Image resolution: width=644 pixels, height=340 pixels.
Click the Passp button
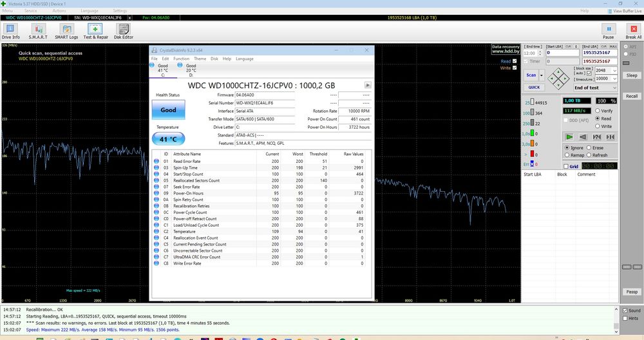632,292
